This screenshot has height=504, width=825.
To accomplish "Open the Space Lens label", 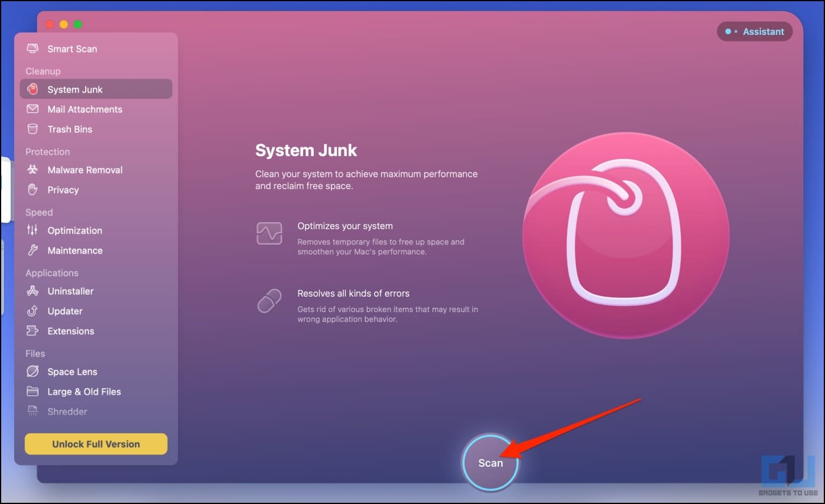I will click(x=72, y=372).
